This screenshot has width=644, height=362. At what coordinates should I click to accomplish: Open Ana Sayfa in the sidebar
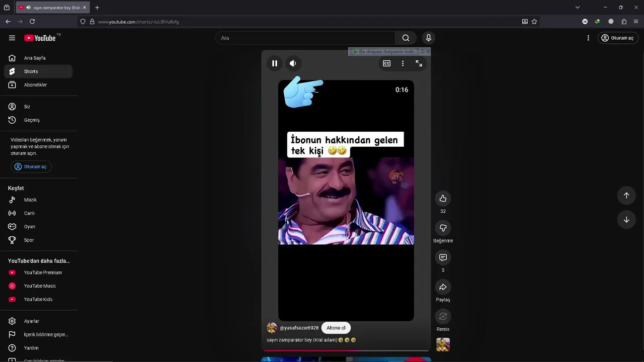(x=38, y=58)
